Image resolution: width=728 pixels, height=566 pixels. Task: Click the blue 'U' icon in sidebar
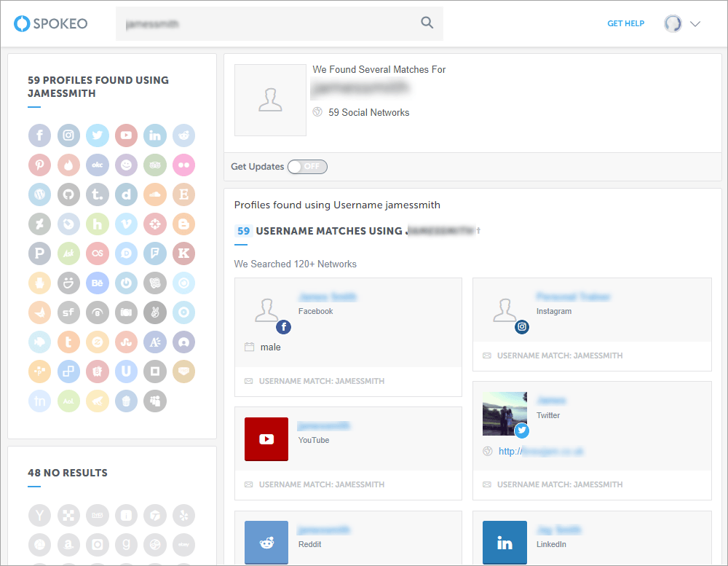click(126, 372)
